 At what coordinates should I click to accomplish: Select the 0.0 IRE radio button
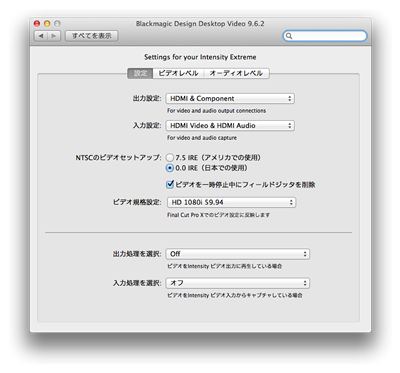pyautogui.click(x=170, y=168)
